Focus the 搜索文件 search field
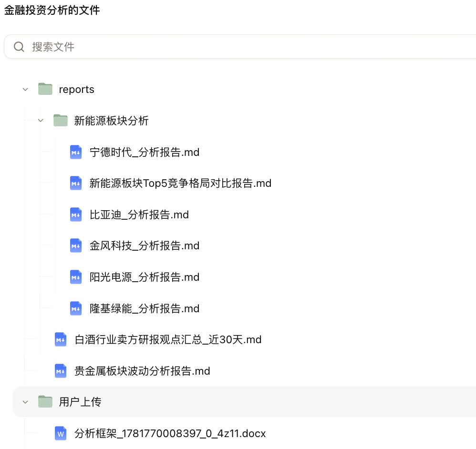 tap(240, 46)
